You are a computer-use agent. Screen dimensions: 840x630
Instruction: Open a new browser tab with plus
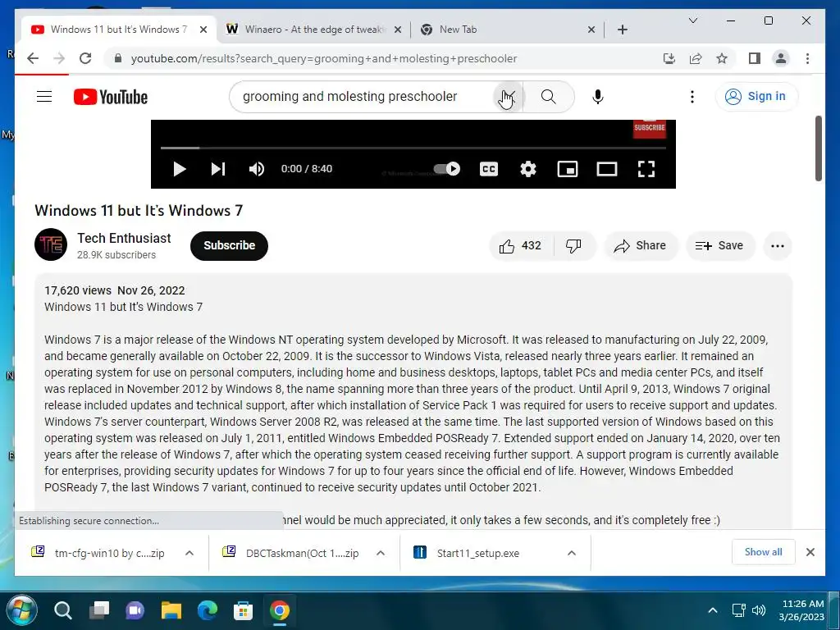tap(622, 30)
